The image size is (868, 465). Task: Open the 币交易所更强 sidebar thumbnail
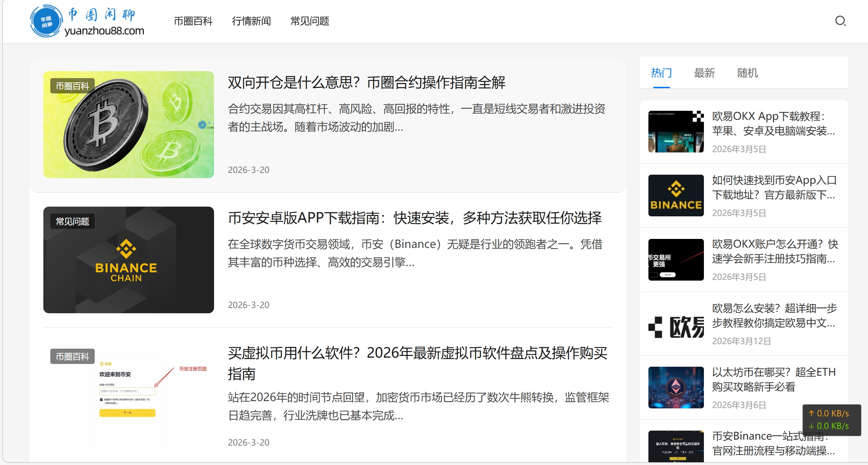click(675, 260)
